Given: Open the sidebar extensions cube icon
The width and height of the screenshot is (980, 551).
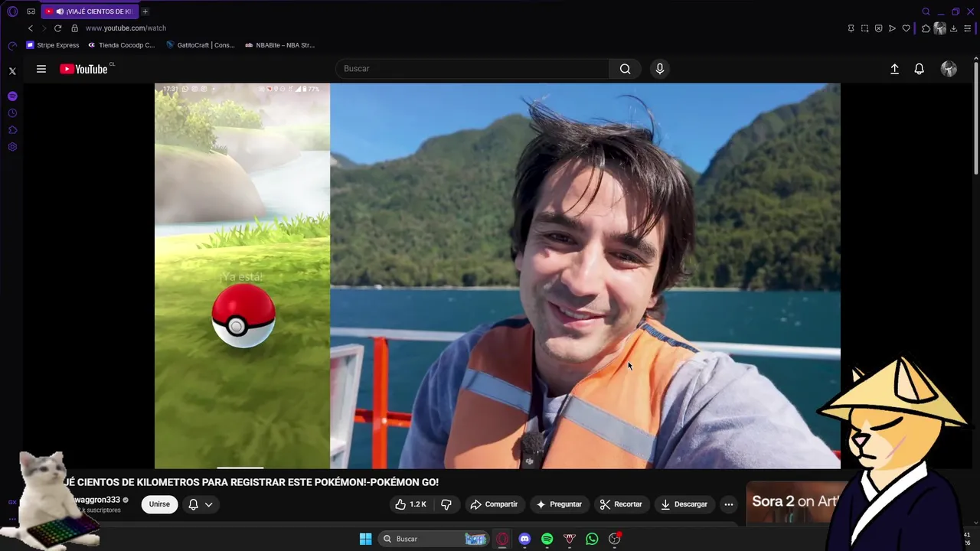Looking at the screenshot, I should pyautogui.click(x=12, y=130).
